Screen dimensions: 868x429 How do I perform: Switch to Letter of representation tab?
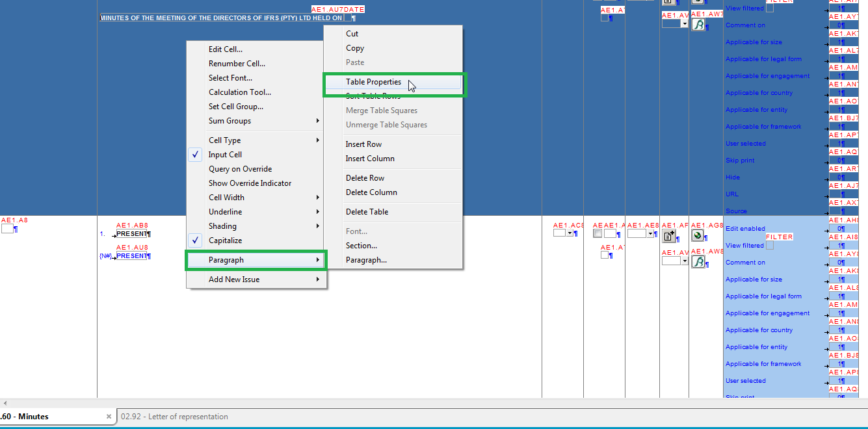(188, 417)
